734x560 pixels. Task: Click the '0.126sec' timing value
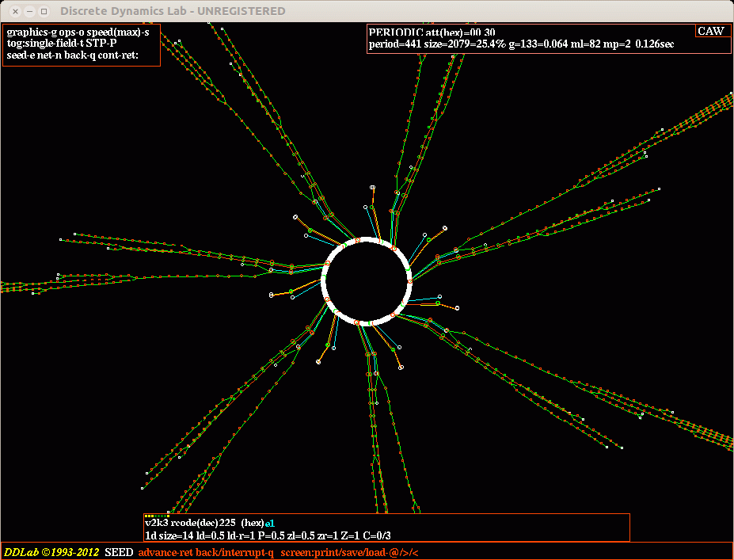(655, 44)
